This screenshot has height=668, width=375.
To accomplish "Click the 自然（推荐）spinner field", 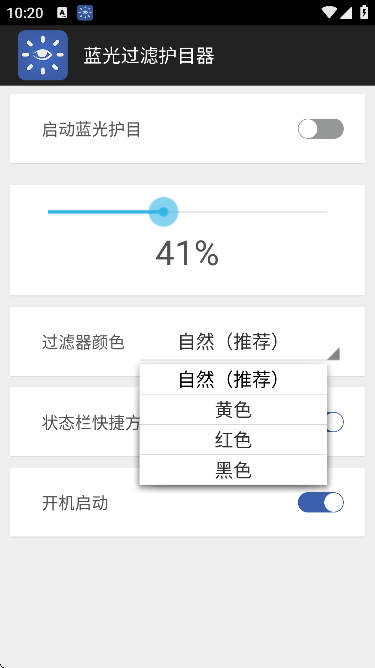I will coord(240,342).
